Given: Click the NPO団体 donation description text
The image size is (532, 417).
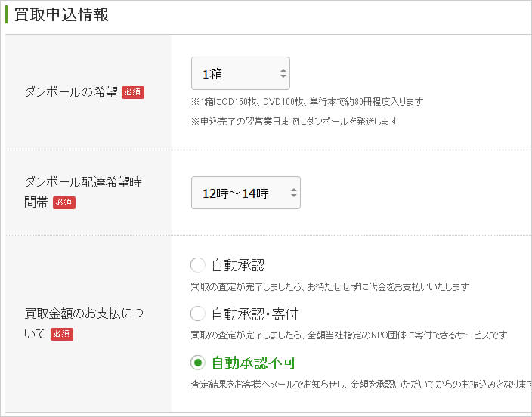Looking at the screenshot, I should [348, 335].
